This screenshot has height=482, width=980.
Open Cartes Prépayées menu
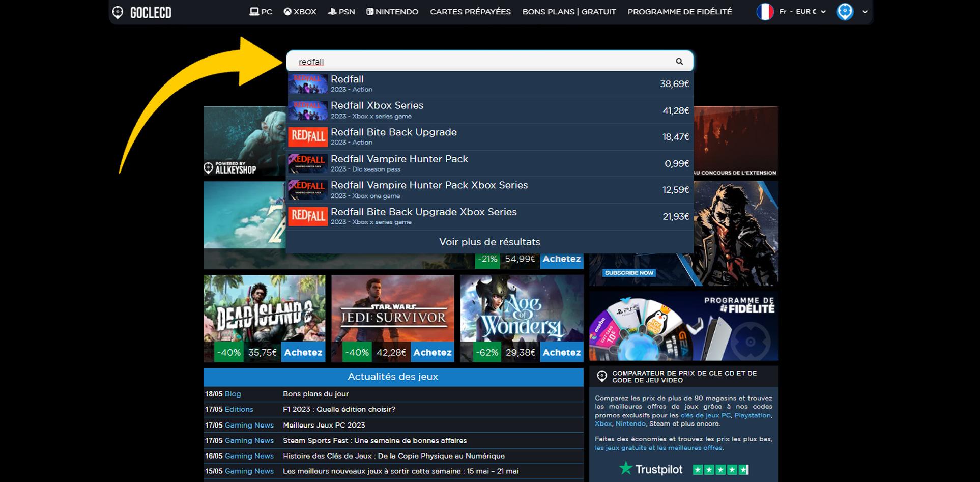coord(470,12)
